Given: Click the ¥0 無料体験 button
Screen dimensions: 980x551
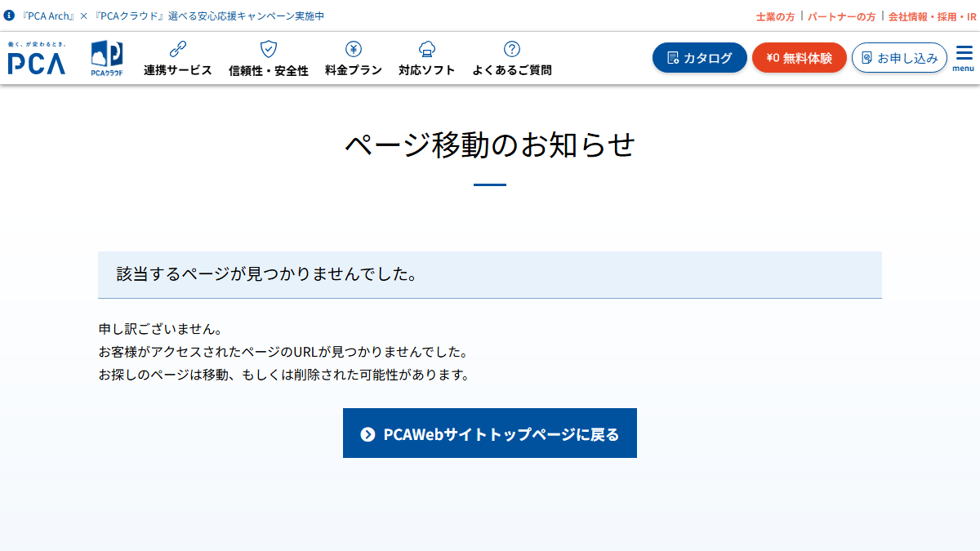Looking at the screenshot, I should (x=800, y=58).
